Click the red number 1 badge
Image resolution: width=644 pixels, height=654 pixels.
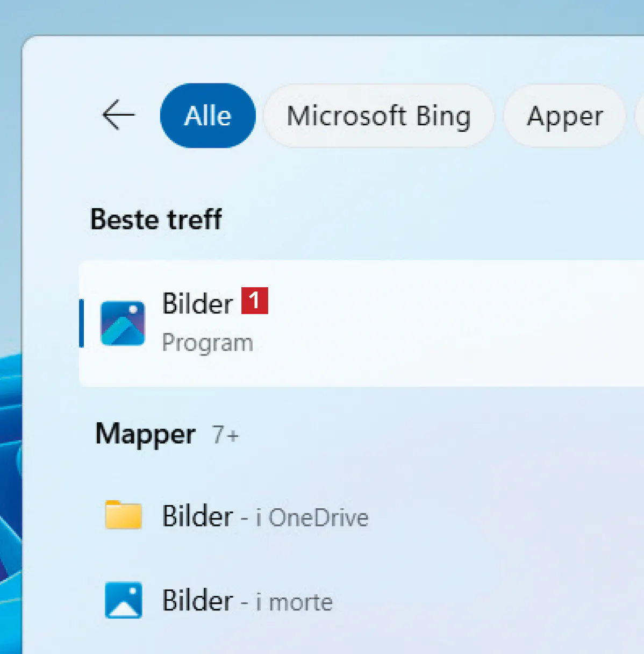tap(254, 301)
